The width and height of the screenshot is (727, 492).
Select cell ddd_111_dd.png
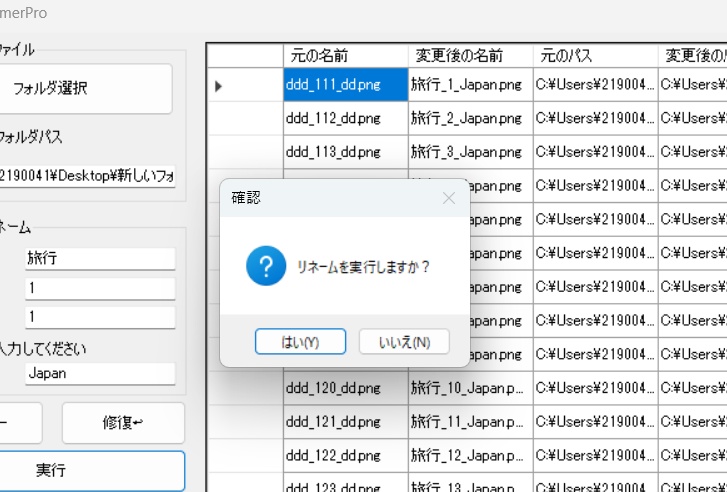coord(346,84)
